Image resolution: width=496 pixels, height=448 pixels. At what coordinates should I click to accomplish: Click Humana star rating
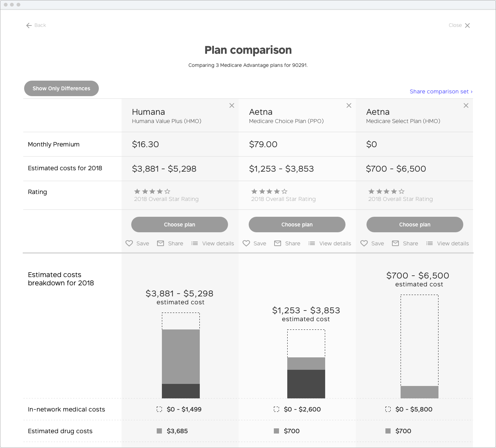(152, 191)
